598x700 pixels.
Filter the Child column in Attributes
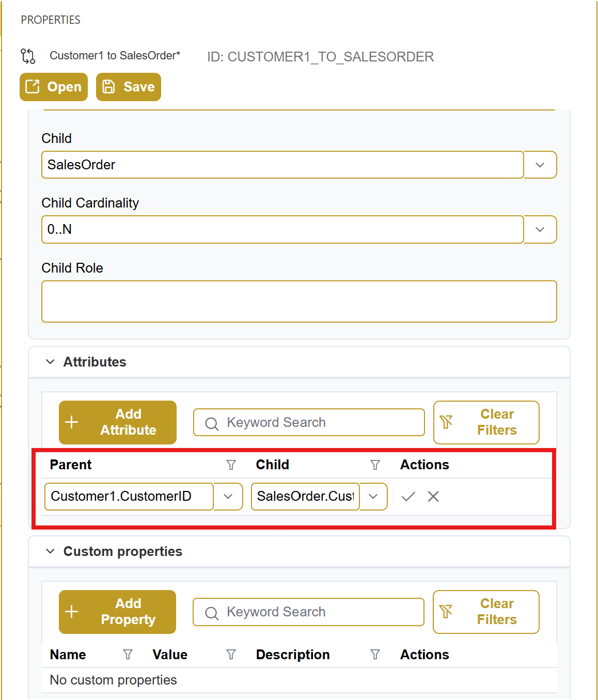375,465
